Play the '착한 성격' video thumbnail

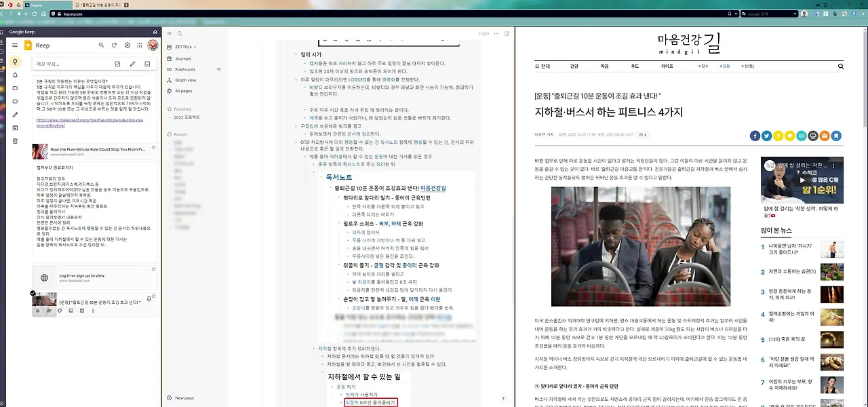802,180
